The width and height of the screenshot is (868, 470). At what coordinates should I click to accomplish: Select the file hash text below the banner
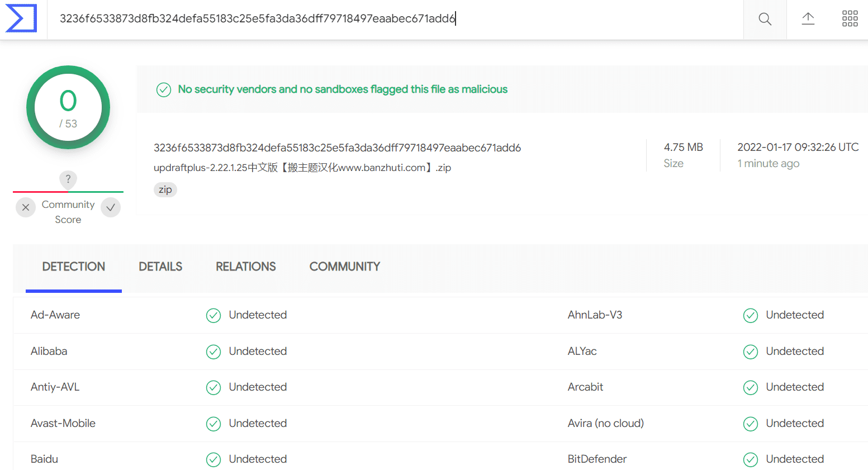pos(337,148)
